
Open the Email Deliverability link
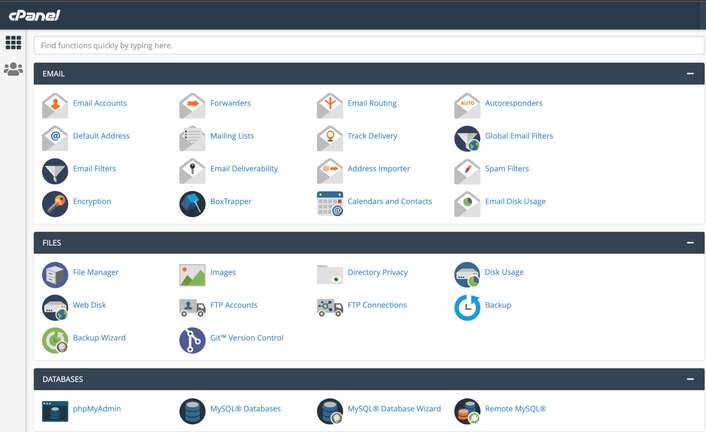pos(244,168)
